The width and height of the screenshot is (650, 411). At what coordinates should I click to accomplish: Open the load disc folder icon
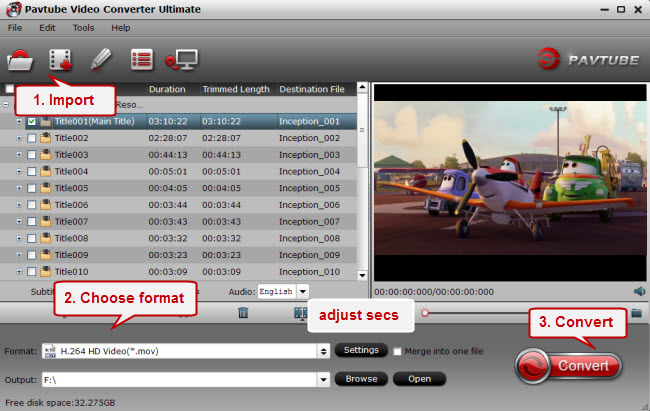20,61
